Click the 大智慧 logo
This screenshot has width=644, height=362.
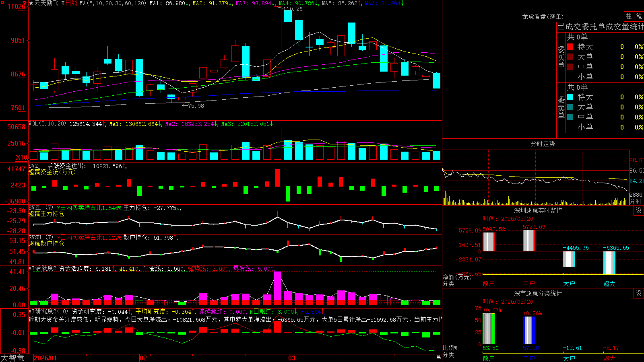(x=12, y=358)
